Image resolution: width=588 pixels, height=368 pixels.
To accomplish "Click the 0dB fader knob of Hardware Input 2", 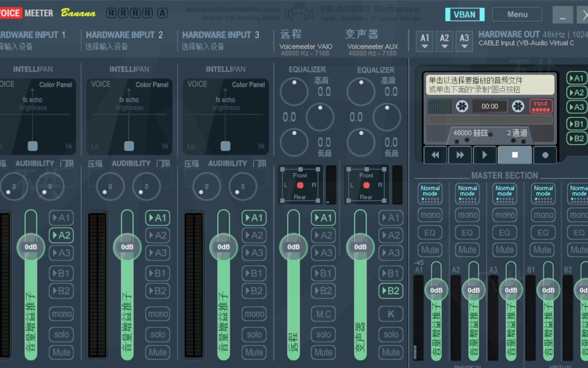I will click(127, 247).
